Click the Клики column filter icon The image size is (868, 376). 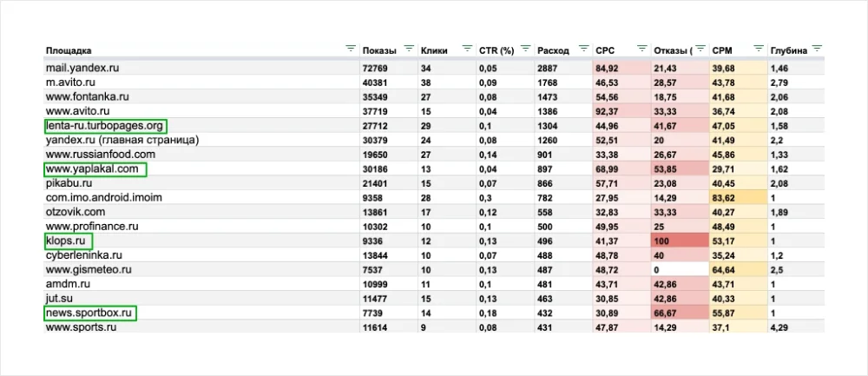[467, 49]
